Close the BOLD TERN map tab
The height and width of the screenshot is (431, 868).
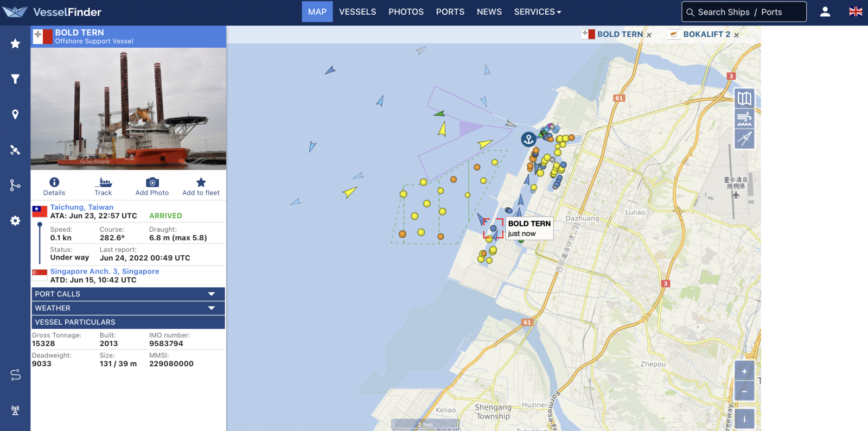click(649, 35)
